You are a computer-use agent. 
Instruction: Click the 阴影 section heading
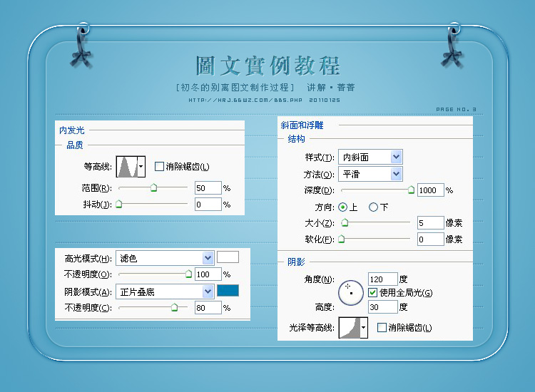(296, 262)
